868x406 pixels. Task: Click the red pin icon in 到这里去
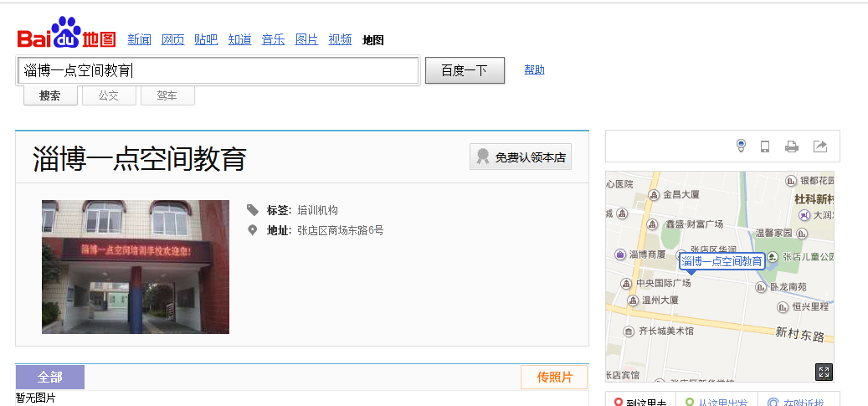coord(619,403)
